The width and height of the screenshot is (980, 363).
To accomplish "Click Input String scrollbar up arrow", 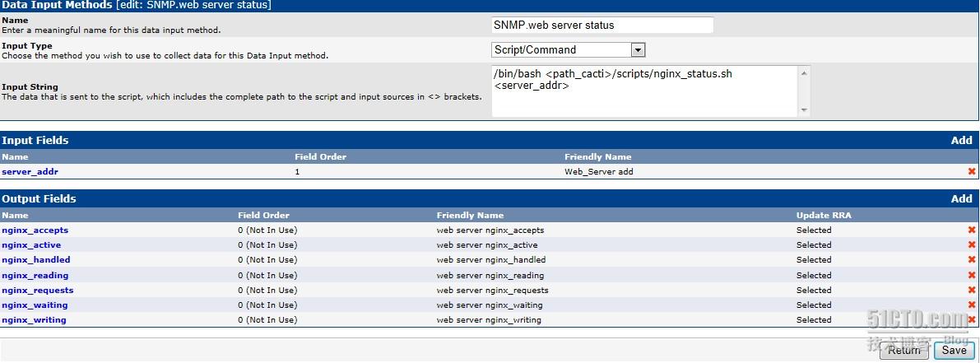I will tap(805, 72).
